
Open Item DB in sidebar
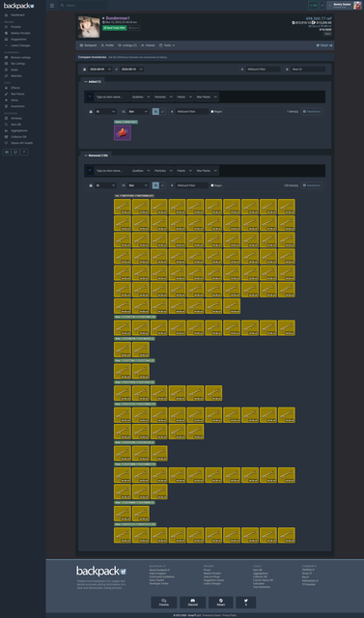pyautogui.click(x=15, y=125)
